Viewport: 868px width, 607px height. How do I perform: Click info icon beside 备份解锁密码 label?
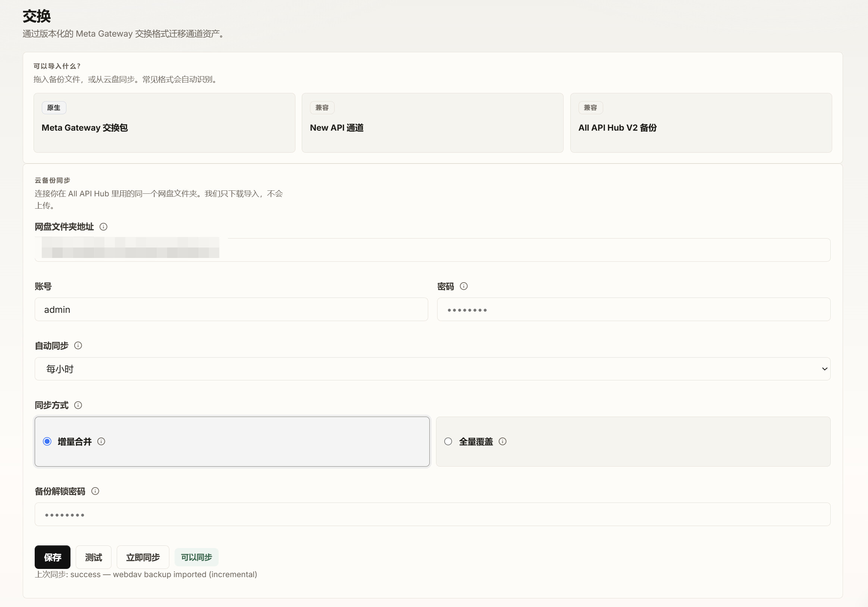[95, 491]
